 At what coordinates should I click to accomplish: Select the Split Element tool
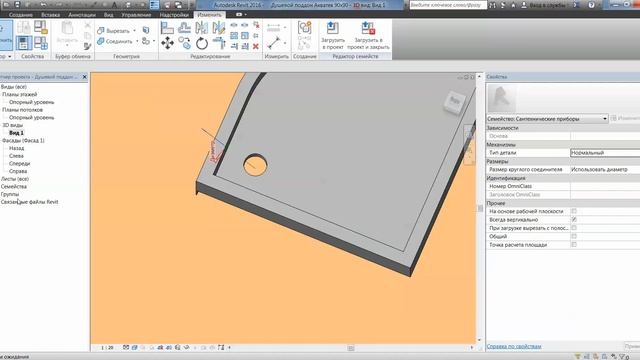tap(234, 25)
